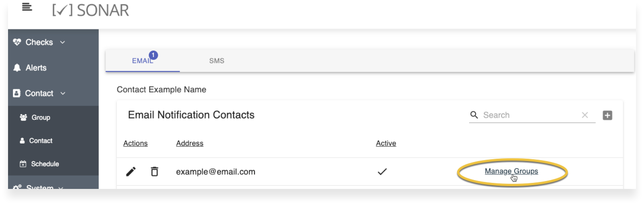Click the Alerts bell icon
The width and height of the screenshot is (644, 205).
coord(17,68)
